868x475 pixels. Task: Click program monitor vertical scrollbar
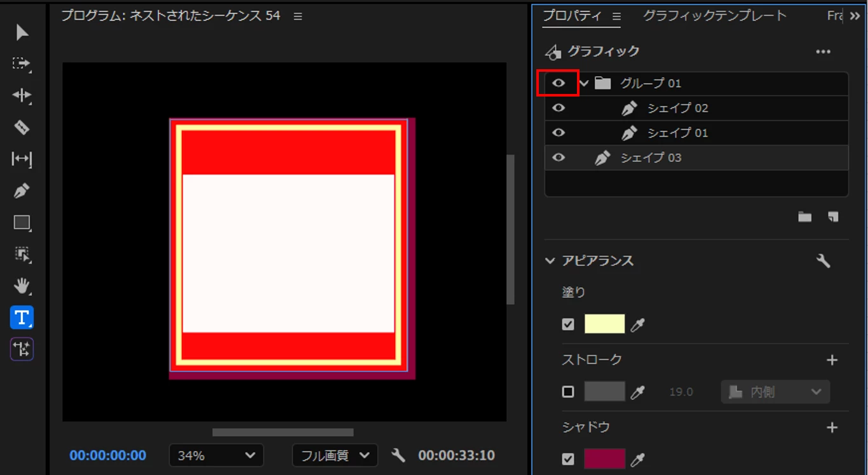tap(510, 229)
